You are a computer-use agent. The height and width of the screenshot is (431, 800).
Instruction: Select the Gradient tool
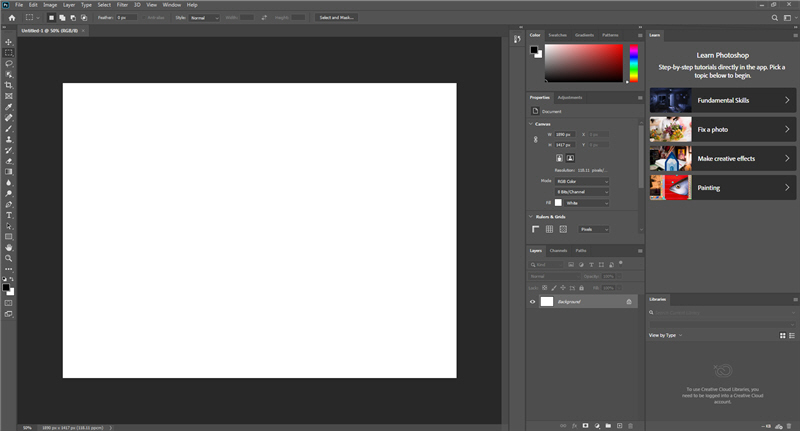(x=9, y=172)
